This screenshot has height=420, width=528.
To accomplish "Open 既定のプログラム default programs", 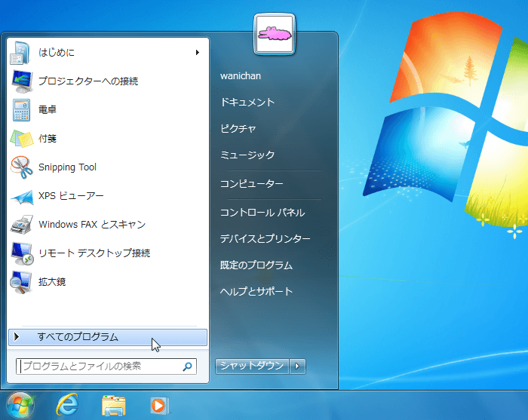I will pyautogui.click(x=256, y=265).
